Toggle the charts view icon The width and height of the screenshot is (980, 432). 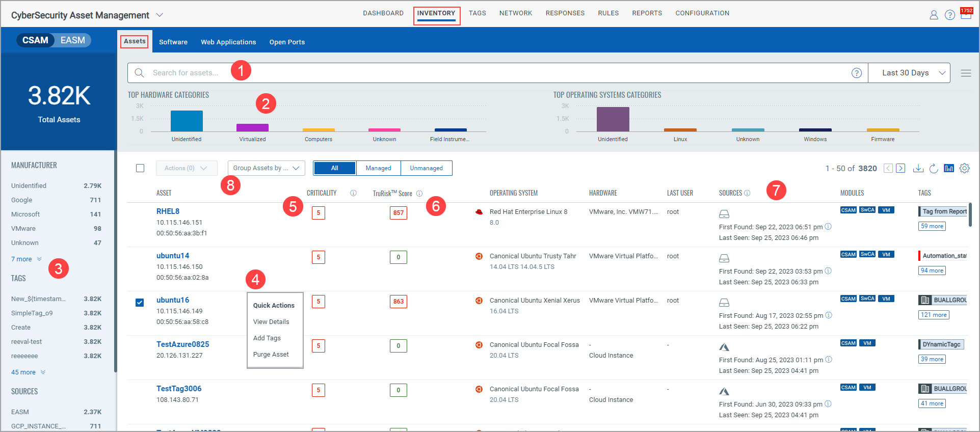point(949,168)
